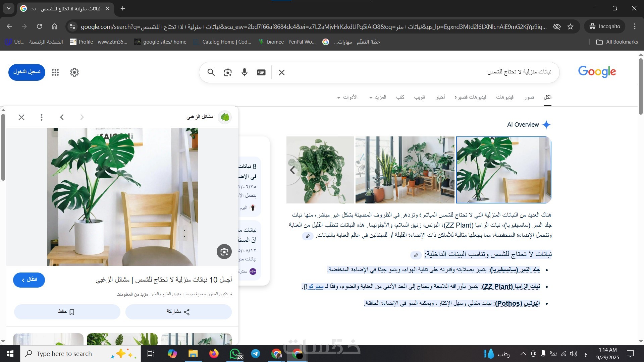Open the tab search dropdown arrow
This screenshot has height=362, width=644.
9,8
